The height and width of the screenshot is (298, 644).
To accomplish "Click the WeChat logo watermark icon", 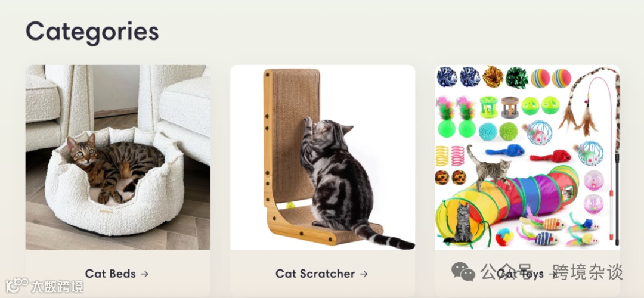I will click(x=463, y=272).
